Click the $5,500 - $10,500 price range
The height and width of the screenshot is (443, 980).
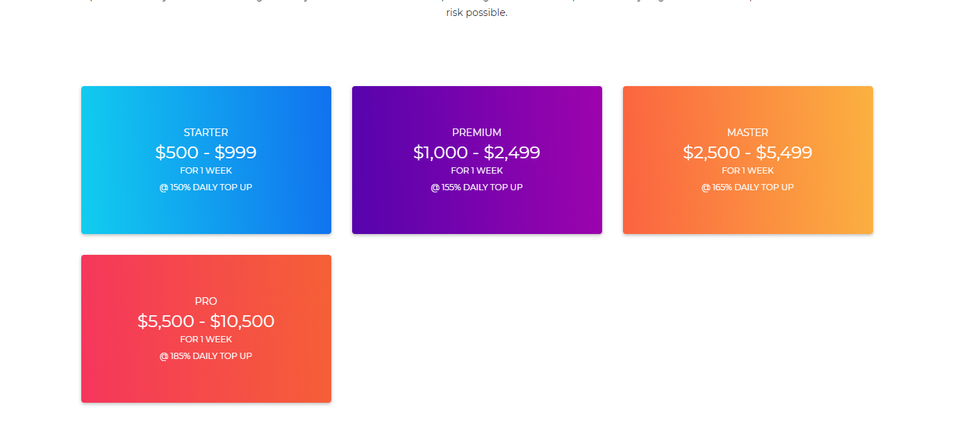(206, 321)
